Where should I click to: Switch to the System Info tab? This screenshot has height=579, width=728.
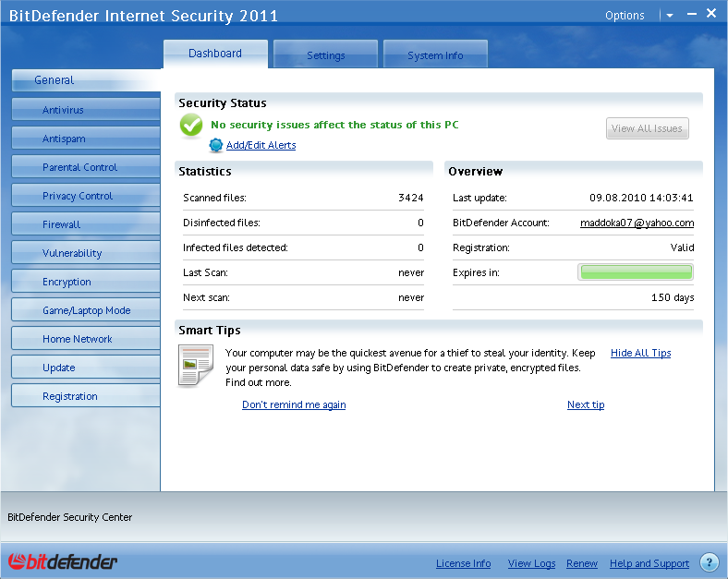coord(435,55)
